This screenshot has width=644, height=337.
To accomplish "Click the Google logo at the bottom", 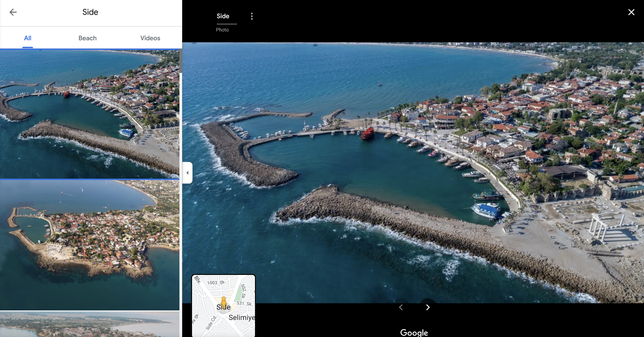I will (x=414, y=333).
